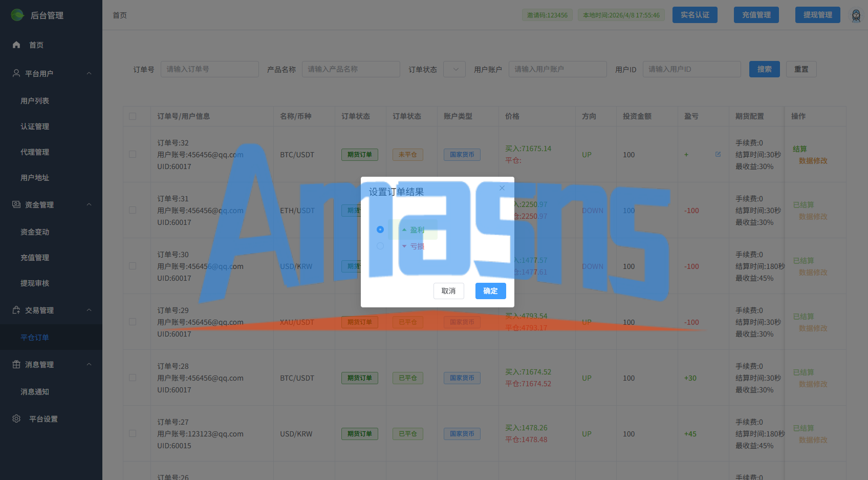Image resolution: width=868 pixels, height=480 pixels.
Task: Focus the 请输入产品名称 input field
Action: [351, 69]
